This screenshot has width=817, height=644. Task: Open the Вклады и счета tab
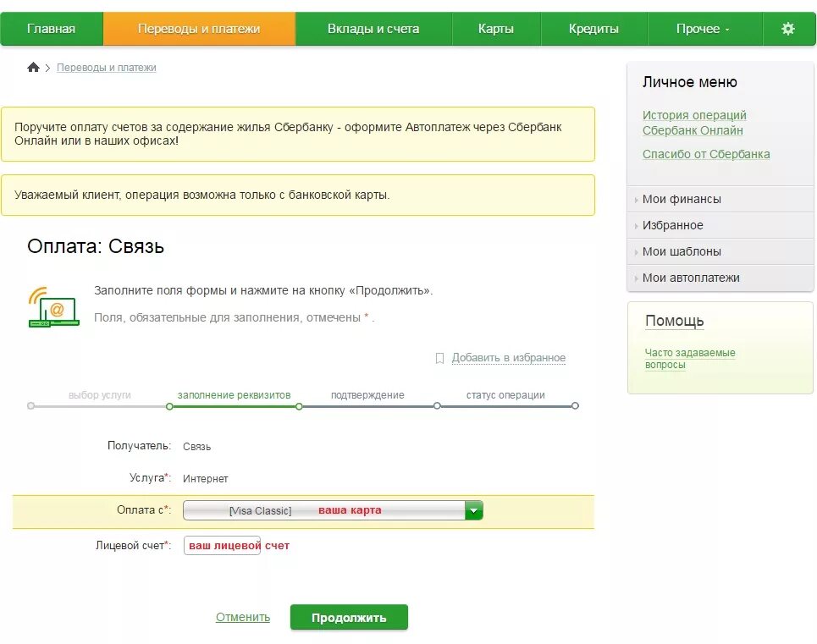(373, 29)
